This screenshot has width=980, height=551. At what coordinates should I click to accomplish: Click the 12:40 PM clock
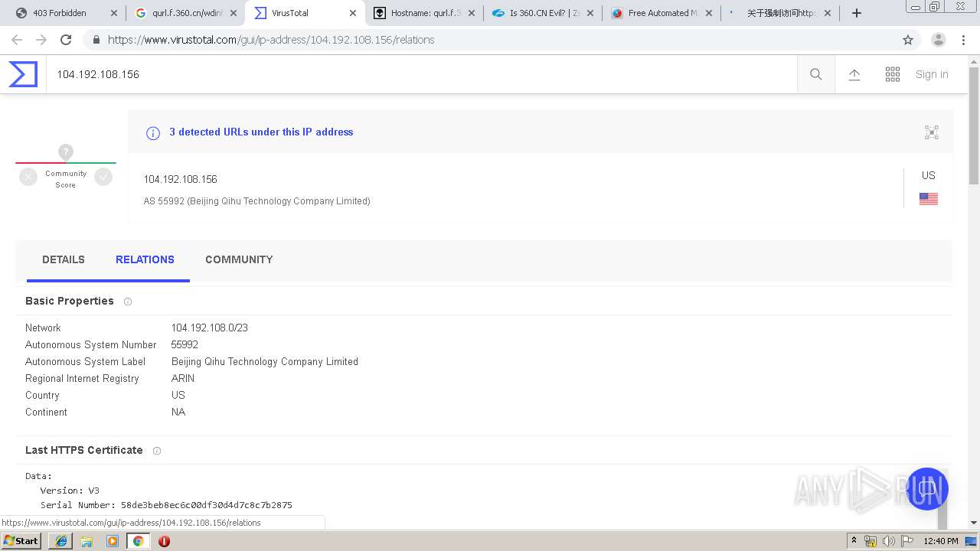pos(941,541)
